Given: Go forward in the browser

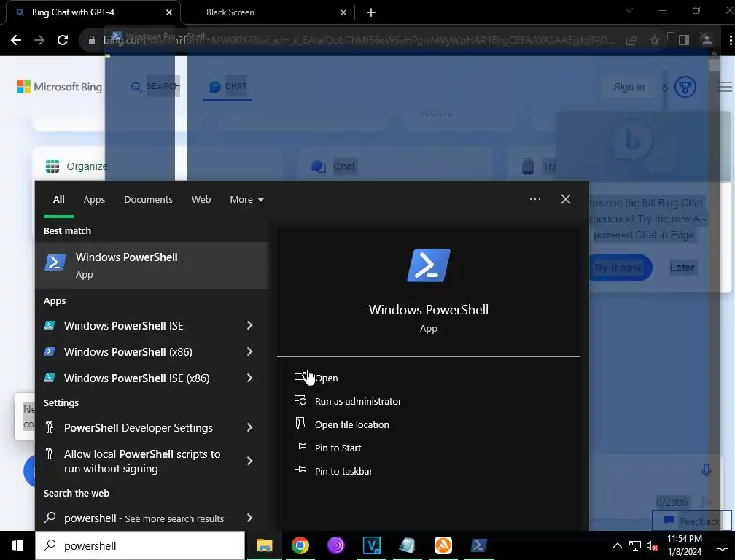Looking at the screenshot, I should tap(39, 40).
